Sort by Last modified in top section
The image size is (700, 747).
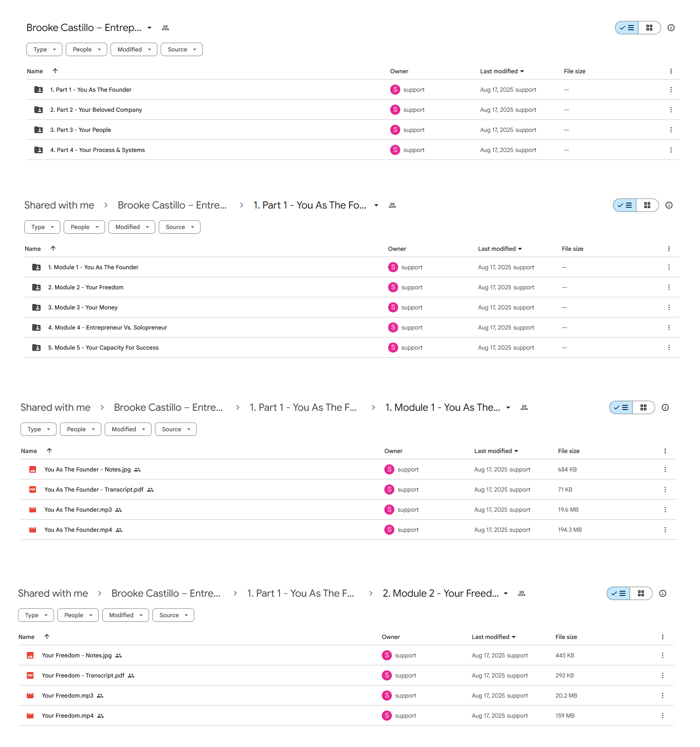pyautogui.click(x=502, y=71)
